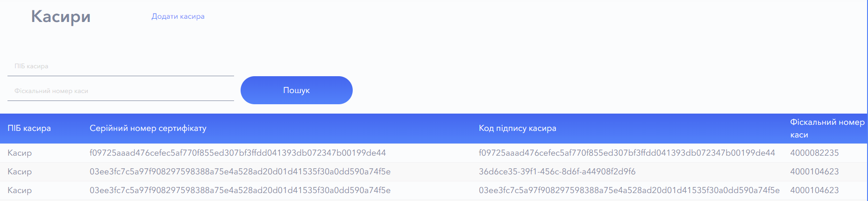Viewport: 868px width, 201px height.
Task: Click 'Фіскальний номер каси' table column header
Action: point(827,128)
